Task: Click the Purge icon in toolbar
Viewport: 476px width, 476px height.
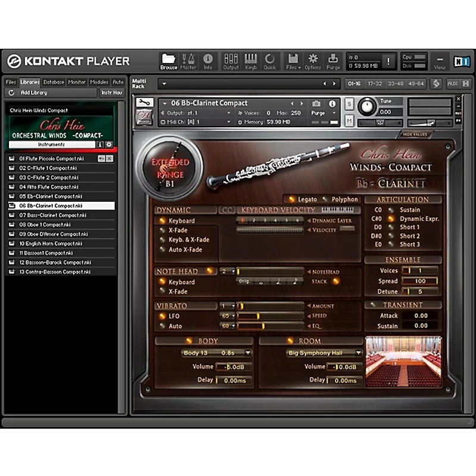Action: click(333, 61)
